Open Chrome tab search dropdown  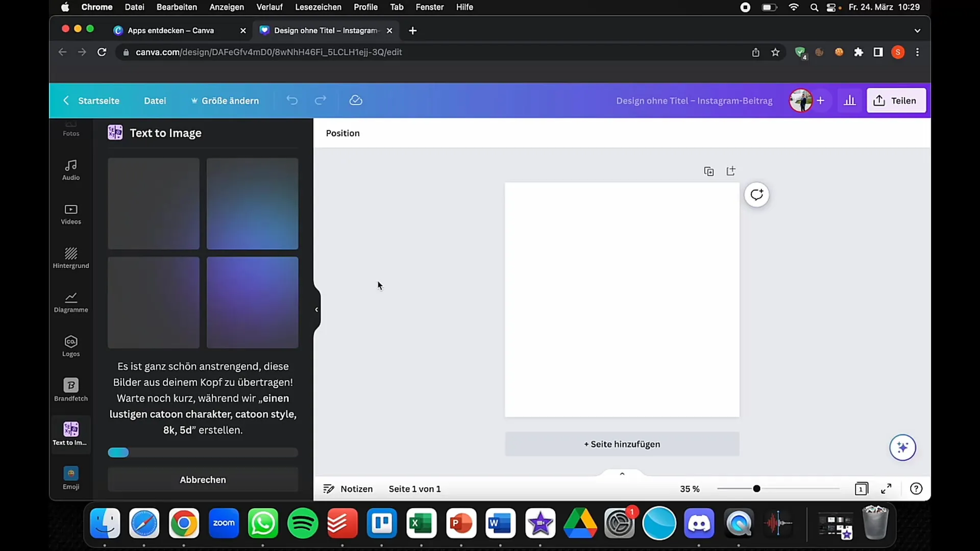(917, 31)
